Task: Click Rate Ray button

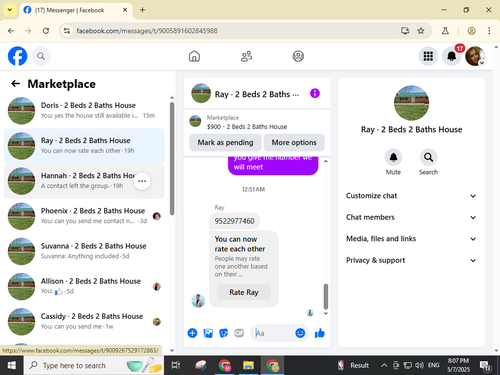Action: pos(244,292)
